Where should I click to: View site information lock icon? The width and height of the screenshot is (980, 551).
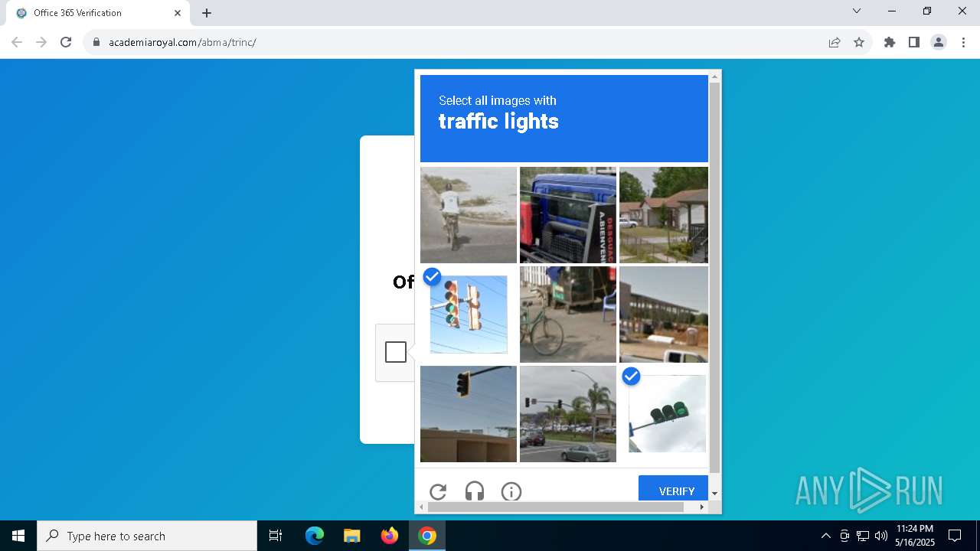point(96,42)
